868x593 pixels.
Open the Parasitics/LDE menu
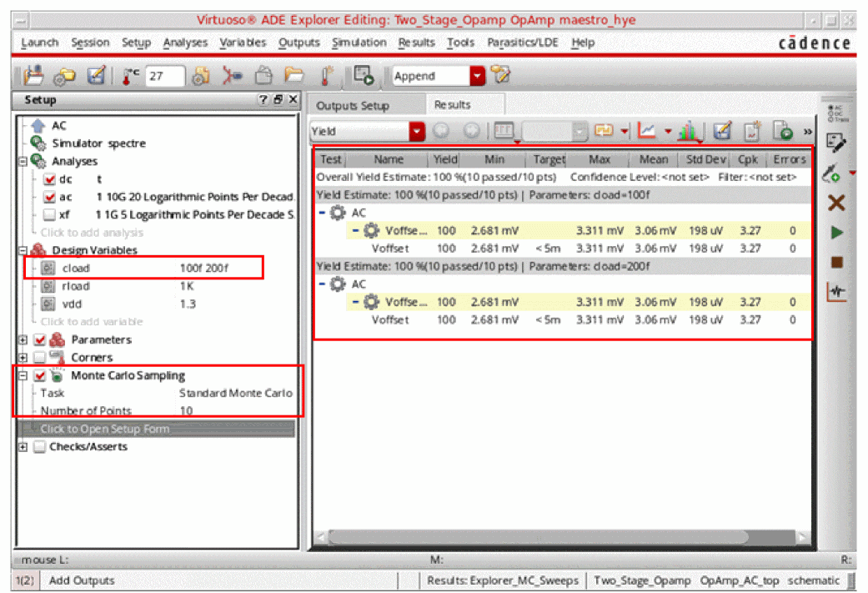click(522, 43)
